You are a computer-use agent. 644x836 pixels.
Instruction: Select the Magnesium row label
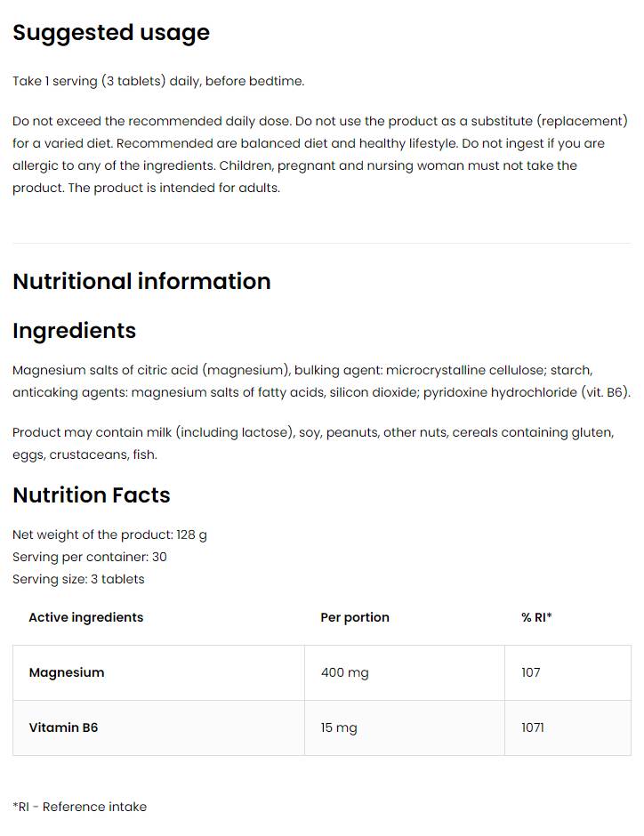67,672
